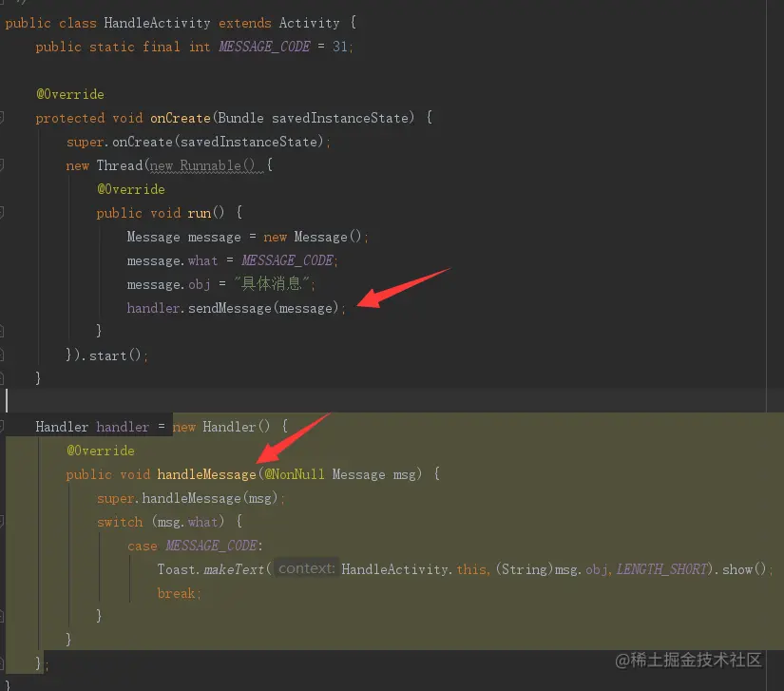Click the new Message() constructor call
This screenshot has width=784, height=691.
click(312, 237)
